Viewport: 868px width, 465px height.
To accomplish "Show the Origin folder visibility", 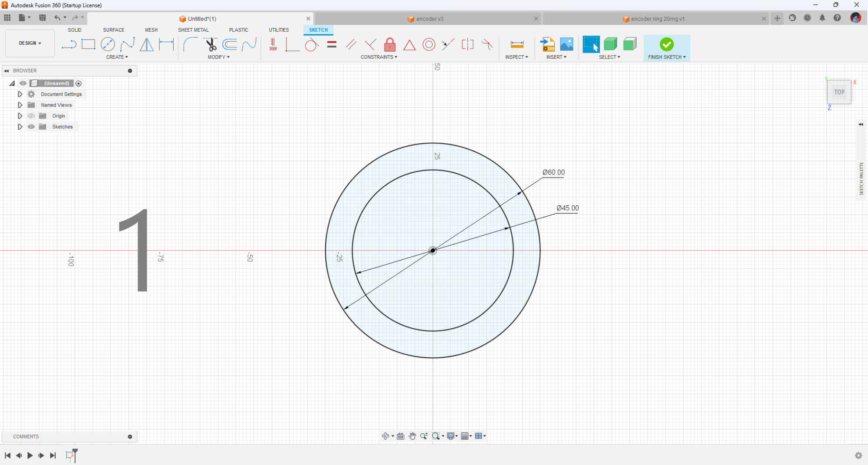I will [x=31, y=115].
